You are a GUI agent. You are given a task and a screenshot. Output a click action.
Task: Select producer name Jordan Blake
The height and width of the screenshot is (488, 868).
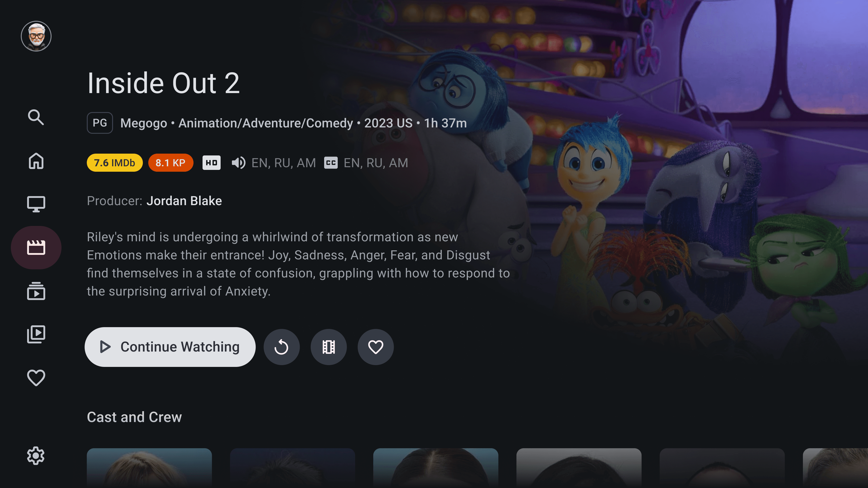click(184, 201)
